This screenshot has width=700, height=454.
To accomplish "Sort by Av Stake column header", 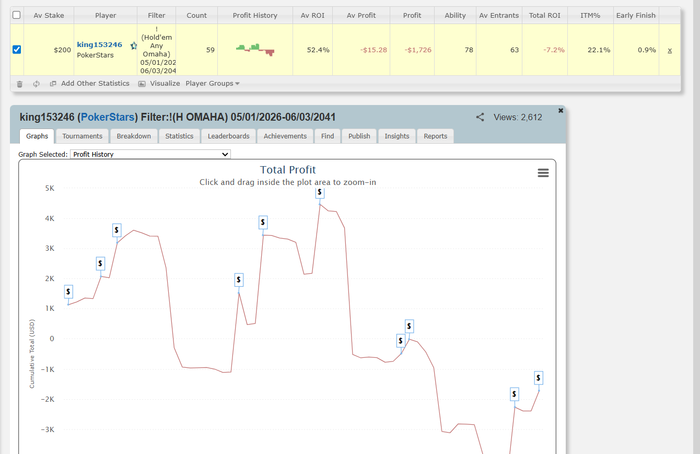I will click(x=49, y=15).
